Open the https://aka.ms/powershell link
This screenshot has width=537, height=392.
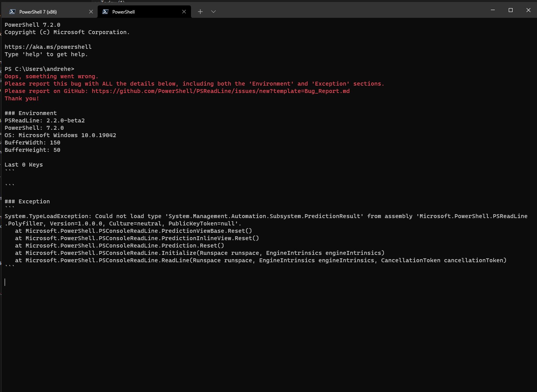[48, 47]
